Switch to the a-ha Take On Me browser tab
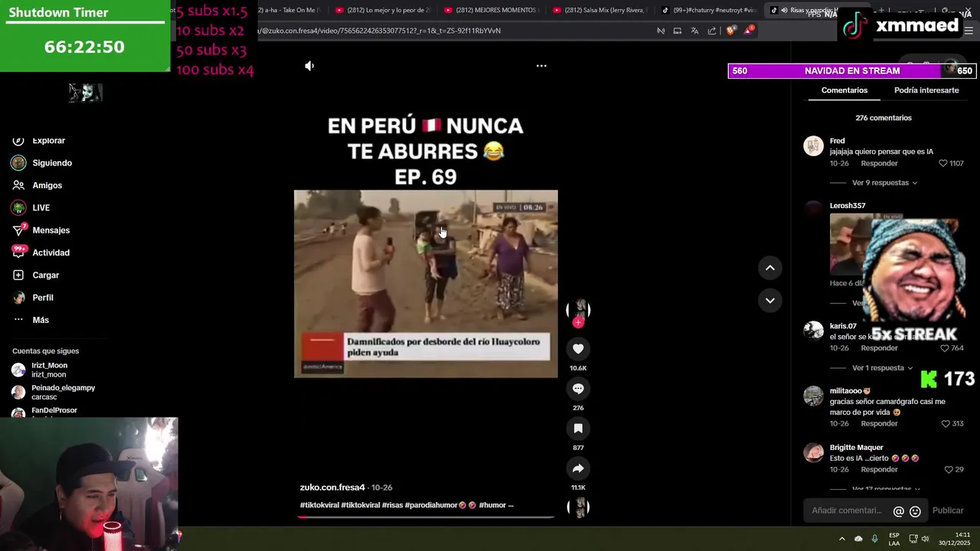The image size is (980, 551). (289, 11)
